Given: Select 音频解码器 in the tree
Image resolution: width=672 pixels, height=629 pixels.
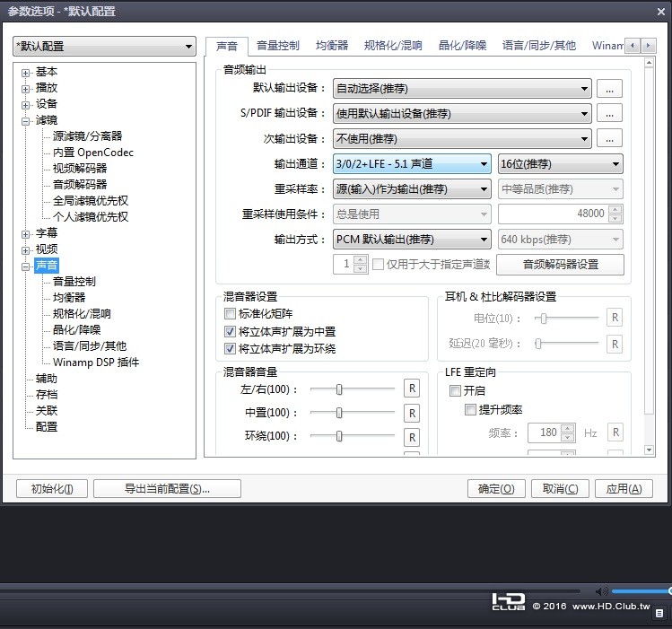Looking at the screenshot, I should coord(80,185).
